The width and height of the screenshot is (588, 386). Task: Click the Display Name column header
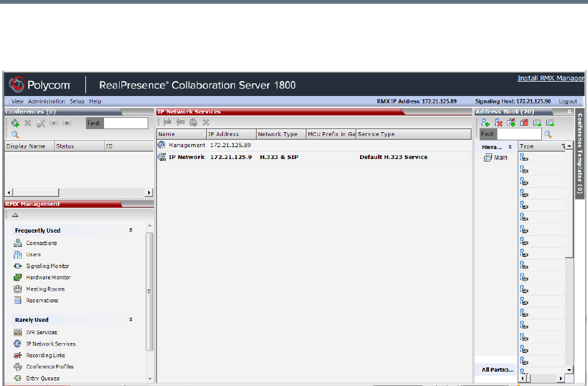coord(30,146)
